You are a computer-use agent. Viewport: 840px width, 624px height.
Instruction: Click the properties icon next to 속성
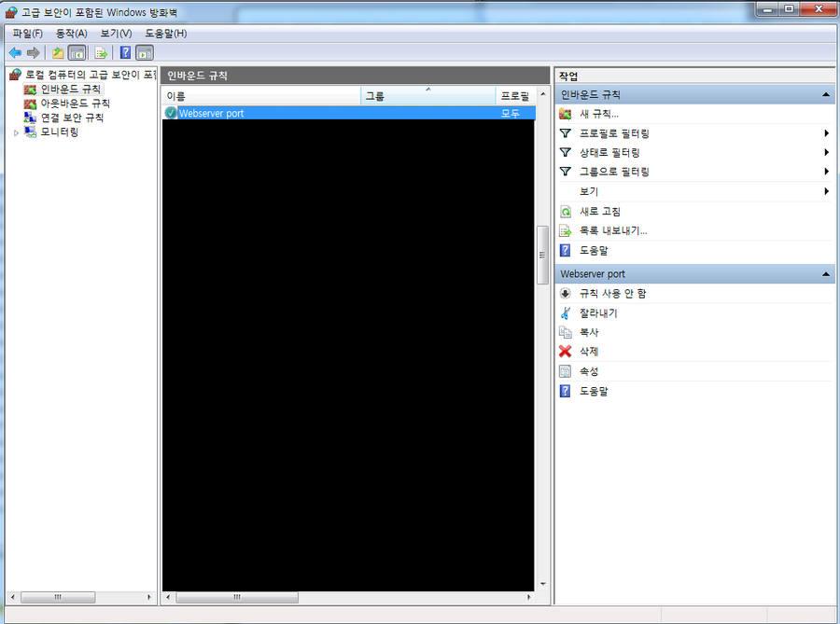[x=566, y=371]
